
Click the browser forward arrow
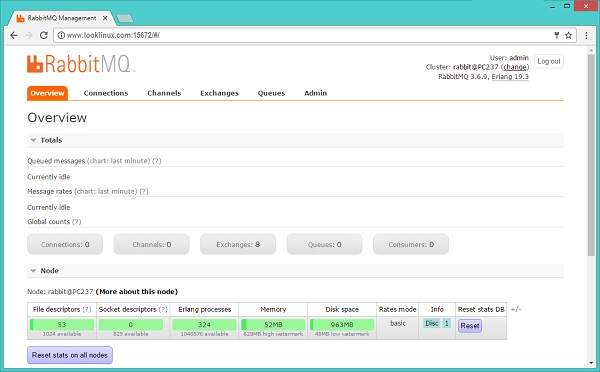[x=29, y=35]
